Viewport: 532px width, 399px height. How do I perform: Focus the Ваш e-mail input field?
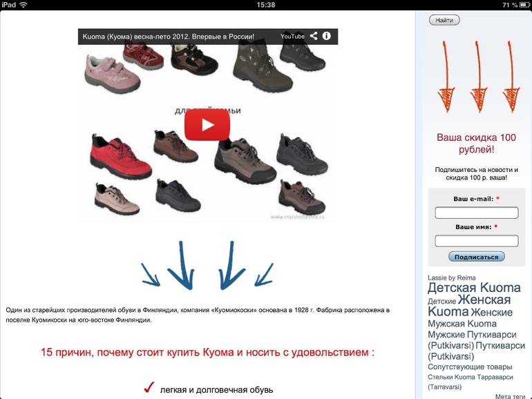coord(476,213)
